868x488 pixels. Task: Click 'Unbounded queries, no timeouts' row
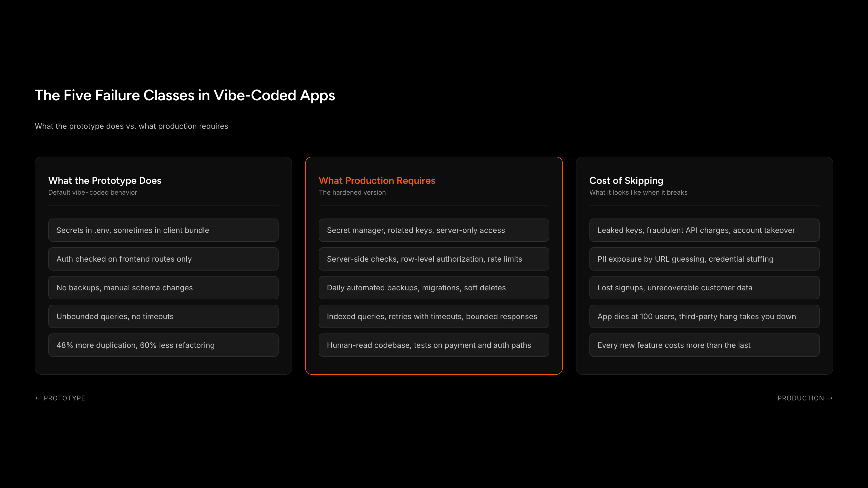[163, 317]
